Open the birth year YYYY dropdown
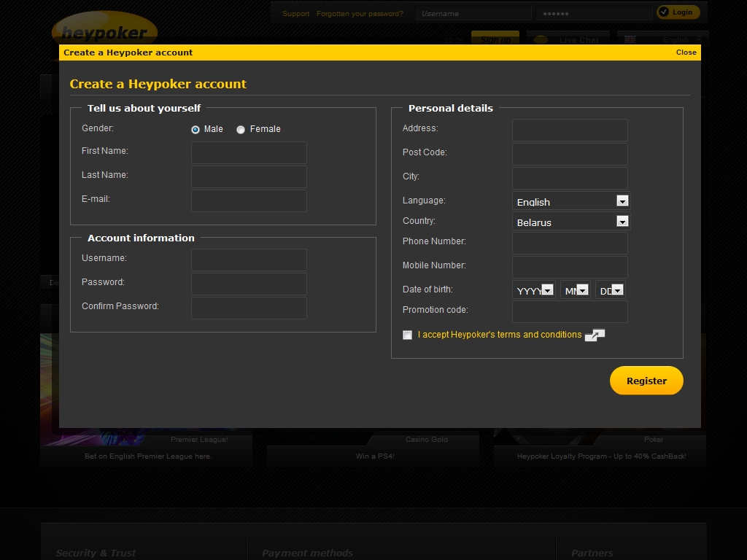747x560 pixels. click(547, 289)
